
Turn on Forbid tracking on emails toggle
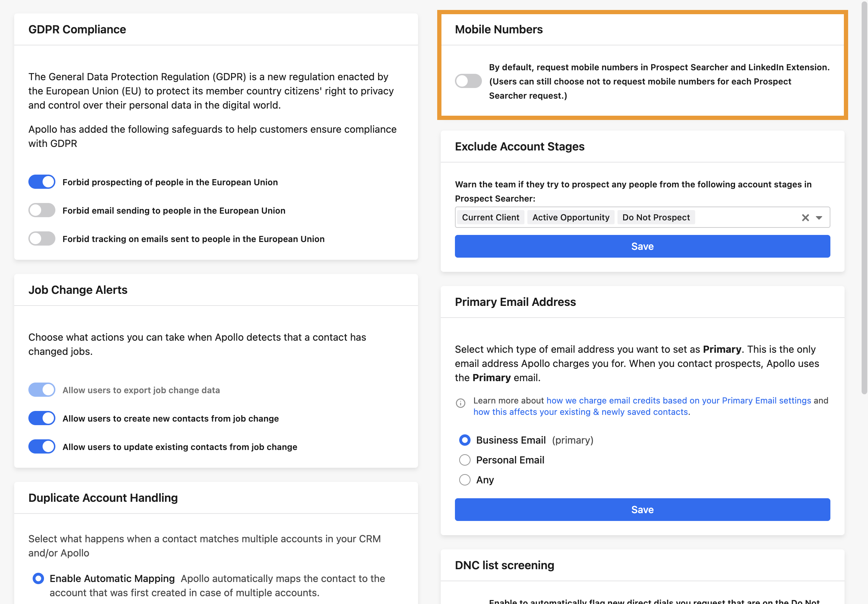pos(42,238)
